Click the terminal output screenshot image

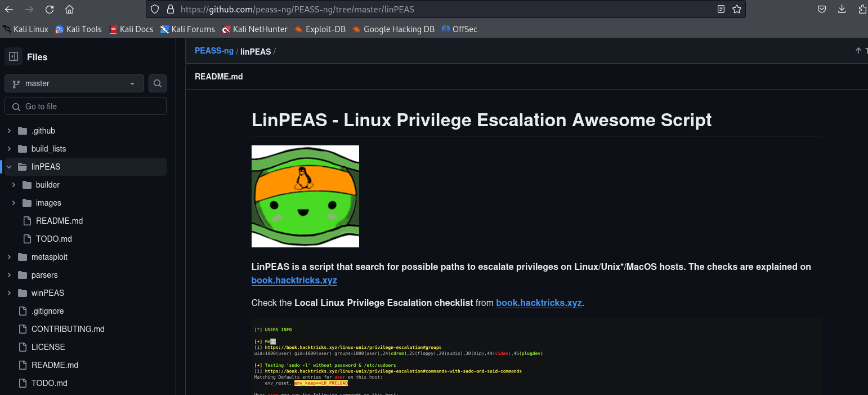point(536,356)
